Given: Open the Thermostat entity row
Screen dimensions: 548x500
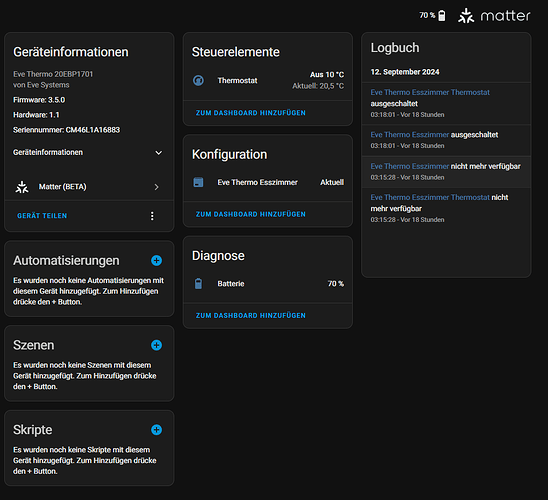Looking at the screenshot, I should (x=268, y=80).
